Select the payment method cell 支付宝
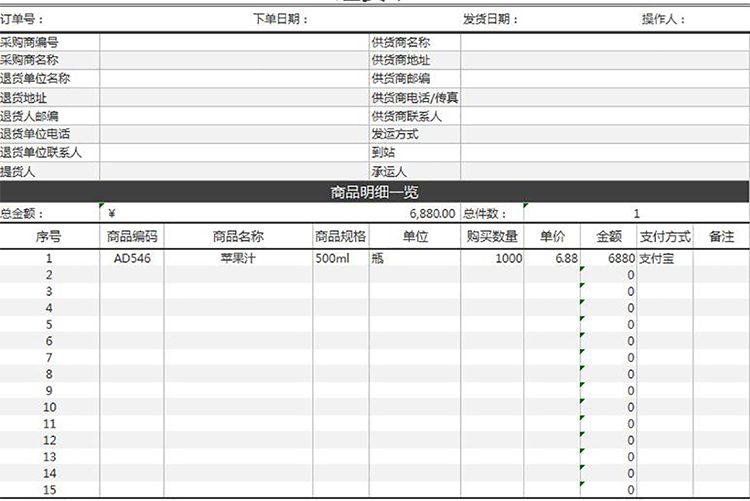Viewport: 750px width, 501px height. click(665, 258)
